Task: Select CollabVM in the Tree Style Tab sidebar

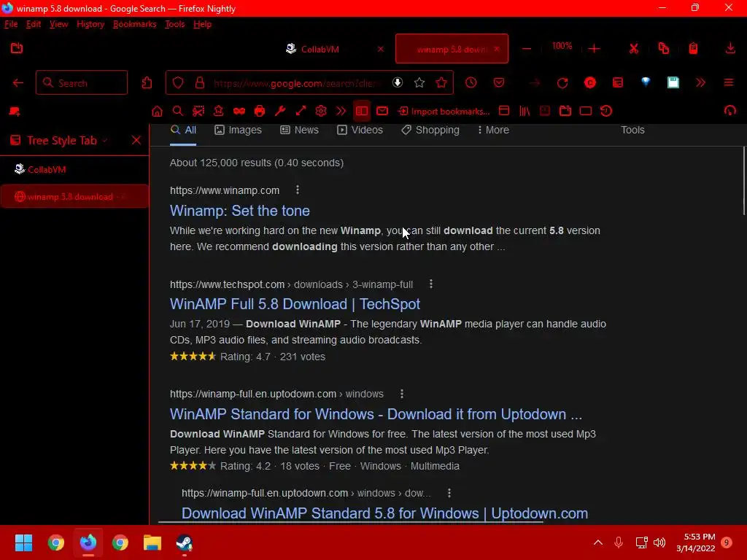Action: click(x=74, y=169)
